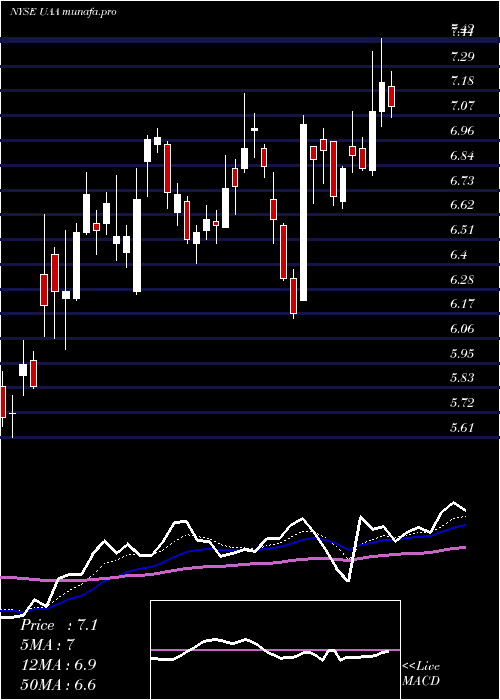500x700 pixels.
Task: Select the 6.96 price axis label
Action: pyautogui.click(x=462, y=131)
